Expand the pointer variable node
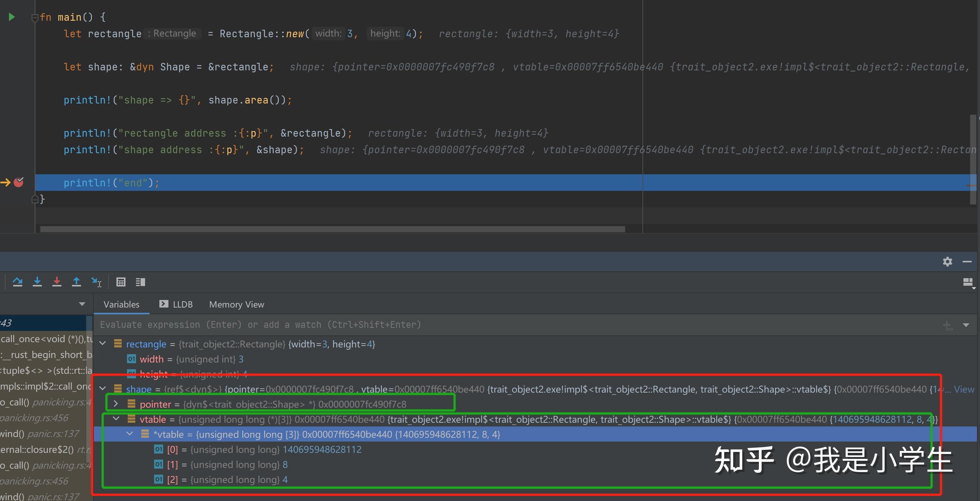 [116, 403]
